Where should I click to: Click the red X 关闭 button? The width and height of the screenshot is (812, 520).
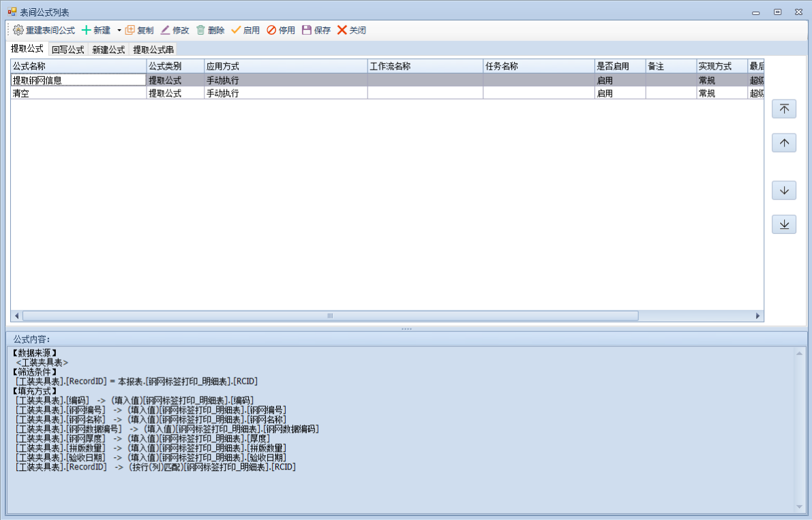point(342,31)
